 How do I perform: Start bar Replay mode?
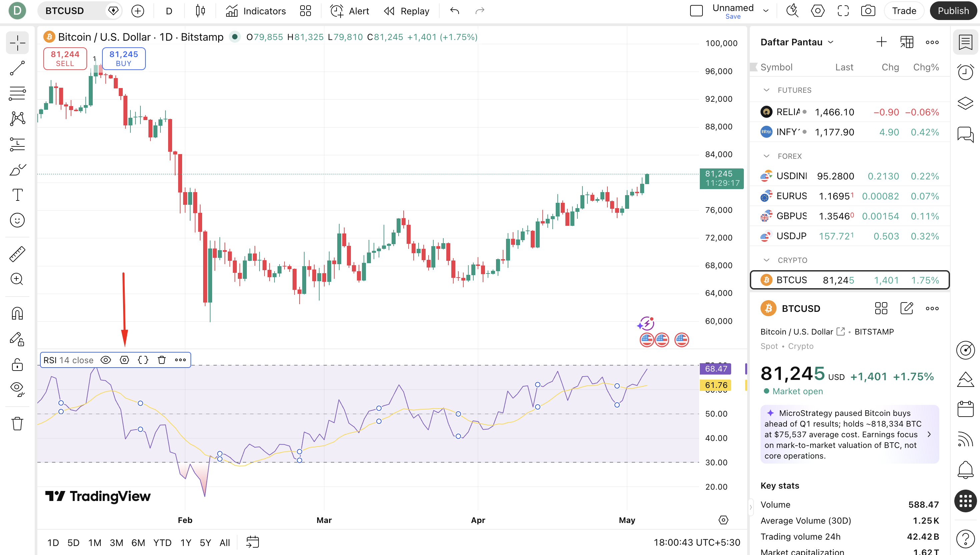click(407, 11)
